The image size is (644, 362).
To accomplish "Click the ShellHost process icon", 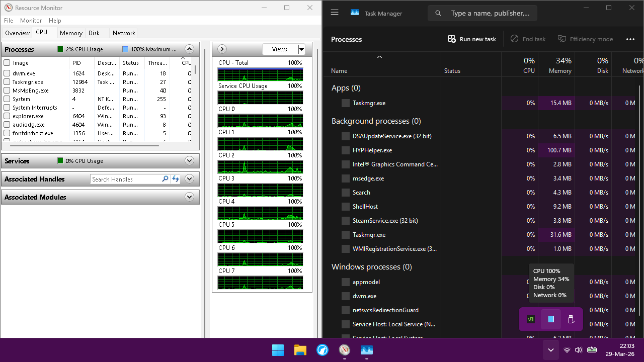I will tap(346, 207).
